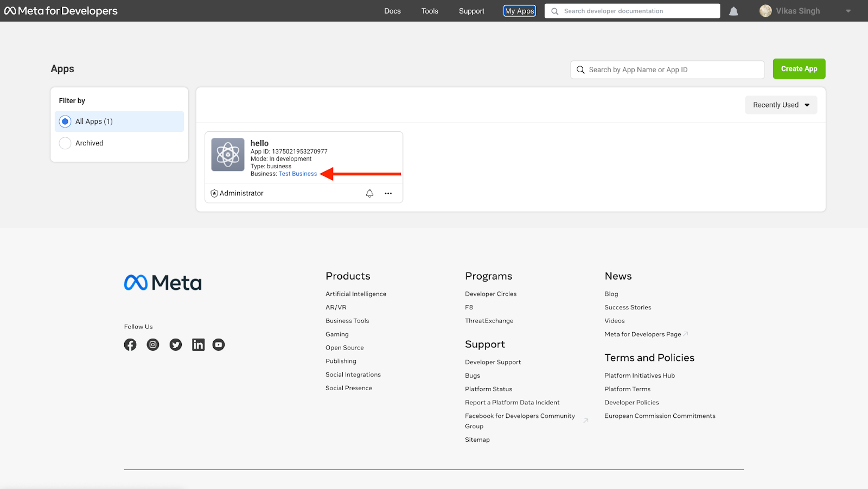Open the Videos footer link
This screenshot has height=489, width=868.
615,321
